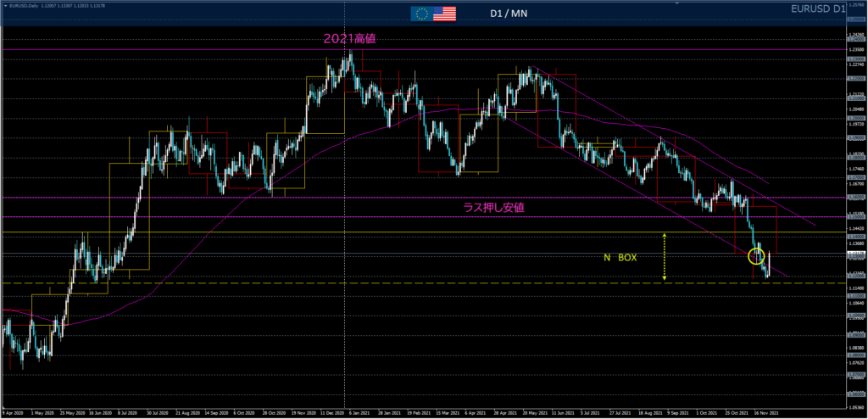
Task: Click the "16 Nov 2021" date on the time axis
Action: tap(766, 413)
